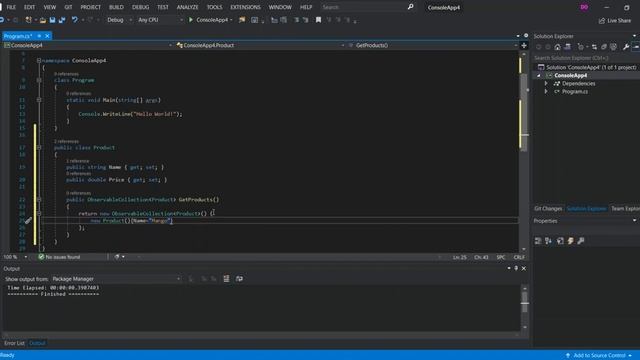Close the Output panel
640x360 pixels.
[x=524, y=268]
